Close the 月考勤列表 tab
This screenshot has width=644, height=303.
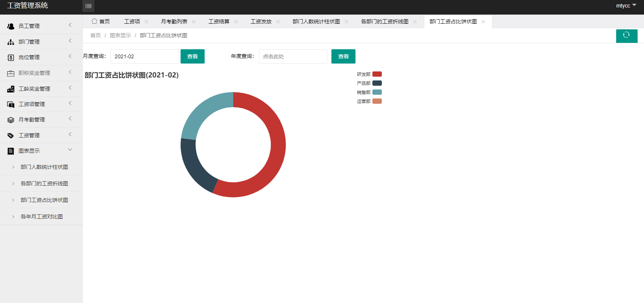[194, 21]
